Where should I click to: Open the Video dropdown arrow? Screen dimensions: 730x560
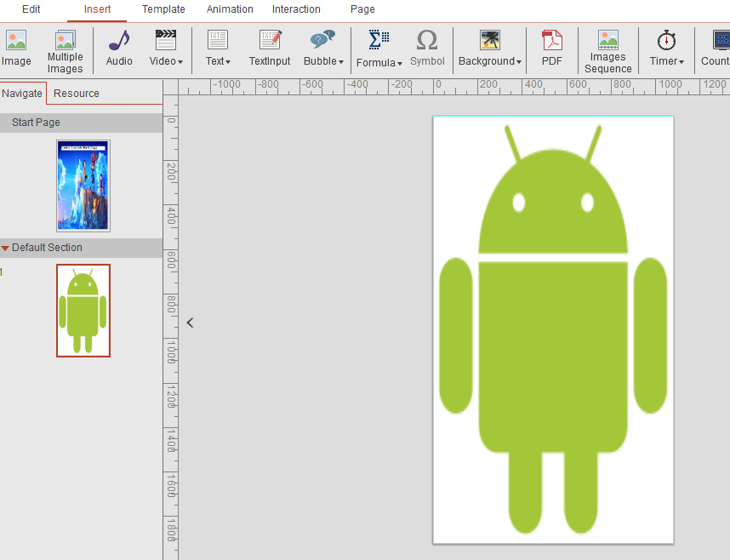pyautogui.click(x=180, y=62)
